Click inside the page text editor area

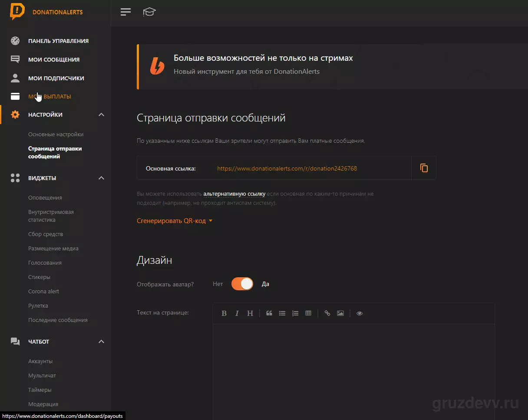click(354, 372)
